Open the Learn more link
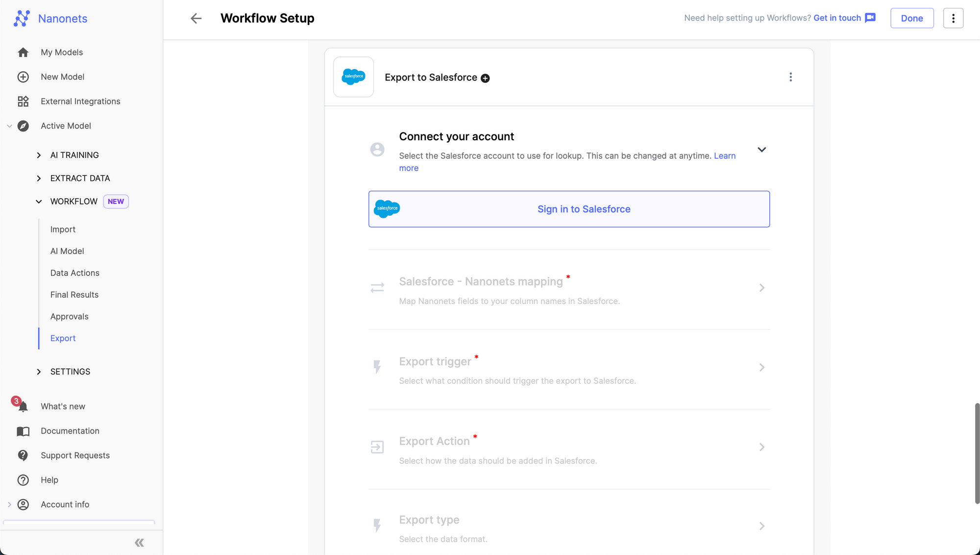 tap(724, 156)
